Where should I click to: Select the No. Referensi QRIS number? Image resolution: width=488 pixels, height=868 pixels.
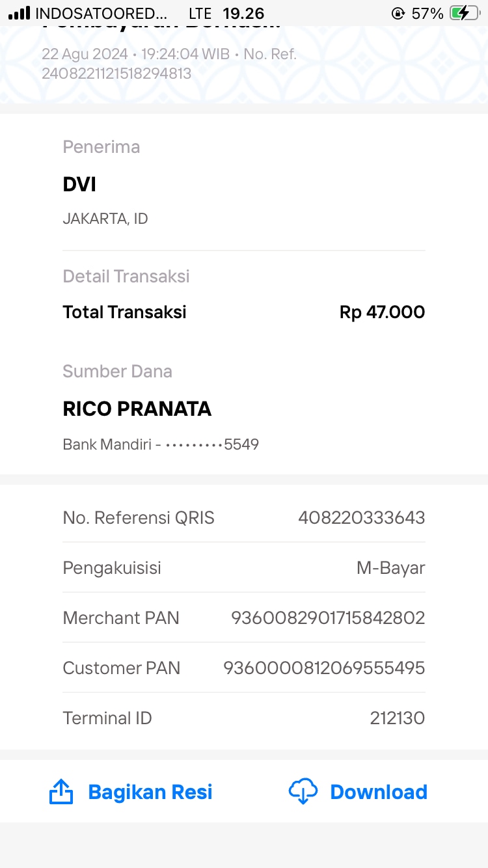pyautogui.click(x=361, y=518)
